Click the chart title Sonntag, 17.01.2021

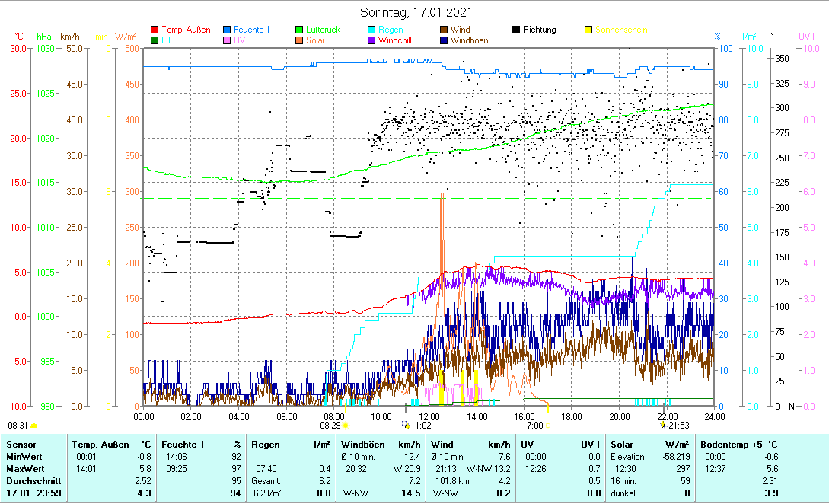pyautogui.click(x=415, y=12)
